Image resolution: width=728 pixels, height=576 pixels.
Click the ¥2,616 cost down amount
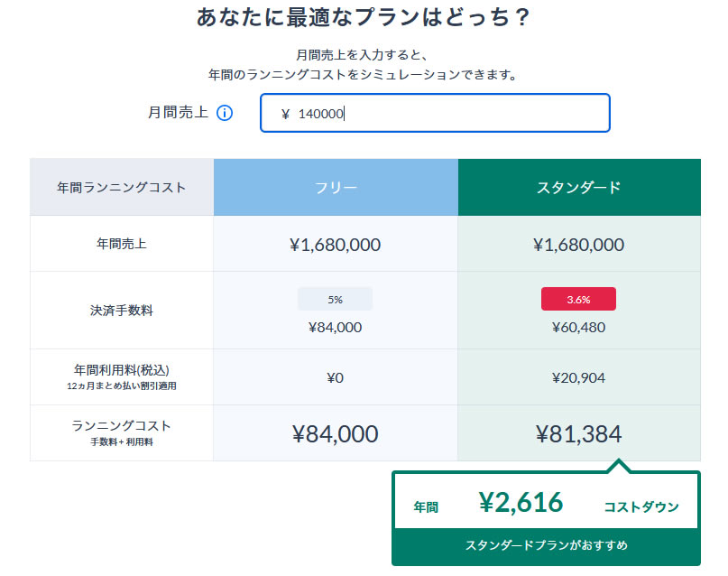[521, 503]
